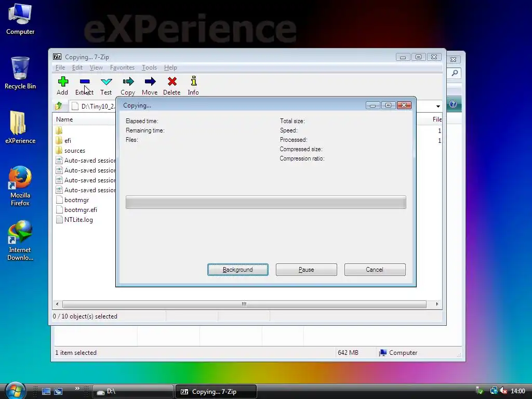The image size is (532, 399).
Task: Select the bootmgr file entry
Action: (72, 200)
